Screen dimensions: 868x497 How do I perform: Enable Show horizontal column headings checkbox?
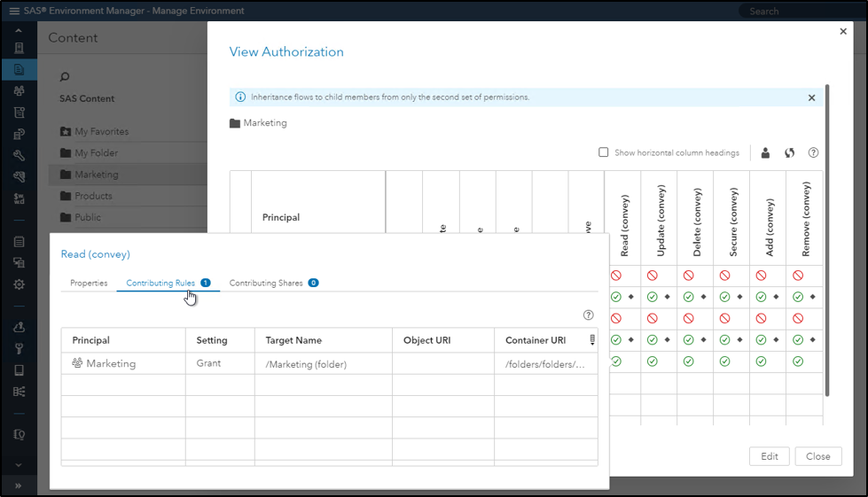click(x=604, y=152)
